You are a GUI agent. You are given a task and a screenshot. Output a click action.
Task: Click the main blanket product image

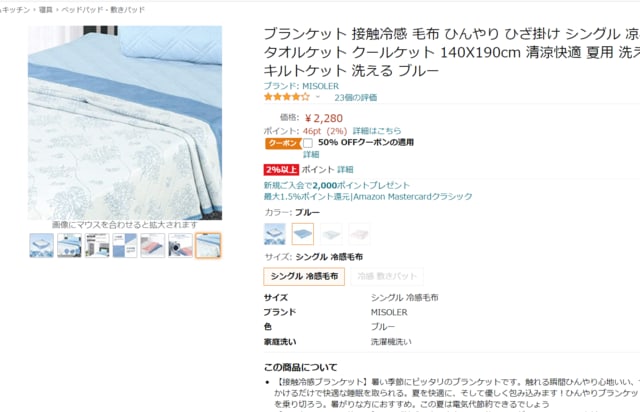point(125,122)
